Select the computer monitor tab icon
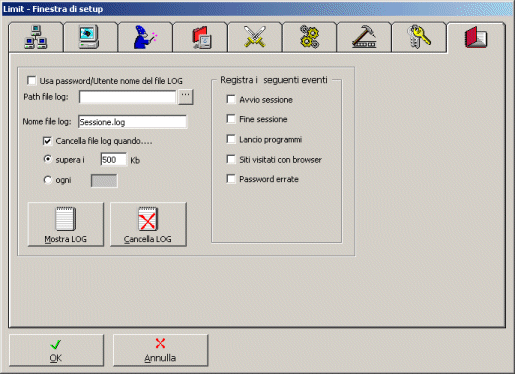515x374 pixels. tap(90, 37)
